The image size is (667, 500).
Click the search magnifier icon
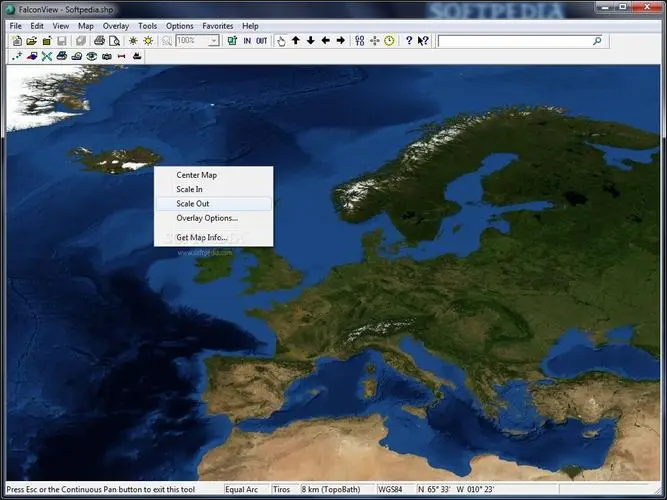(x=598, y=41)
